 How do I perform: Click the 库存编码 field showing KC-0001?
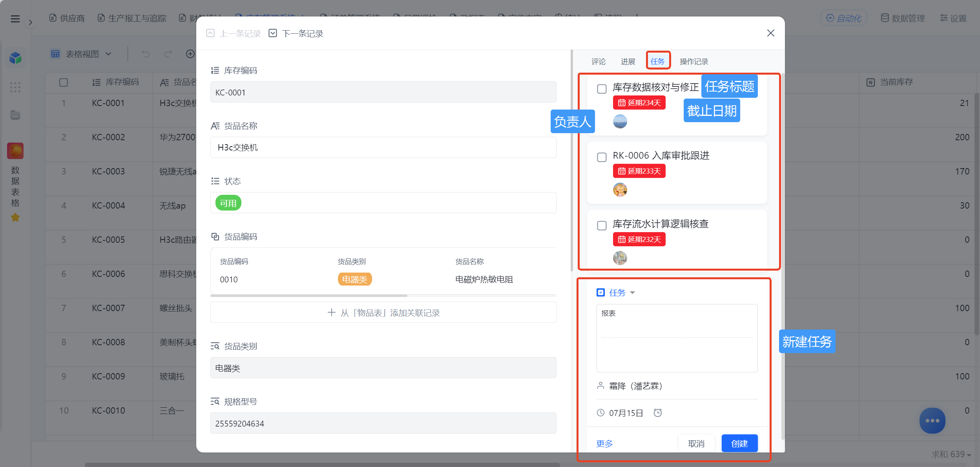[x=383, y=92]
